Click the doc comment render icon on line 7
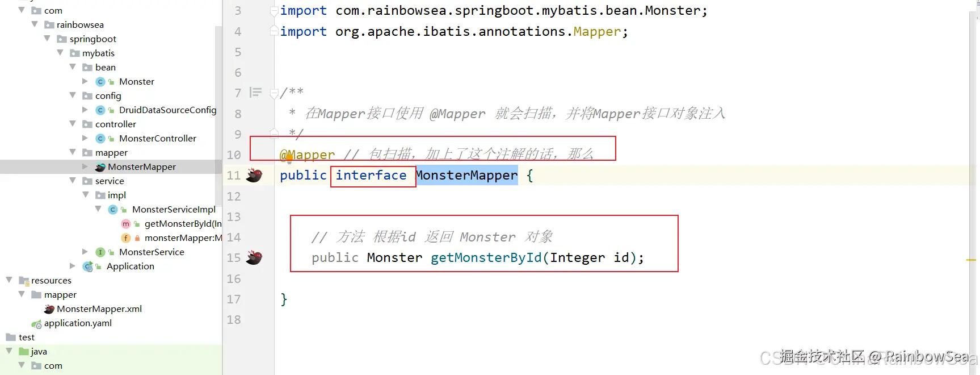This screenshot has width=980, height=375. (256, 93)
